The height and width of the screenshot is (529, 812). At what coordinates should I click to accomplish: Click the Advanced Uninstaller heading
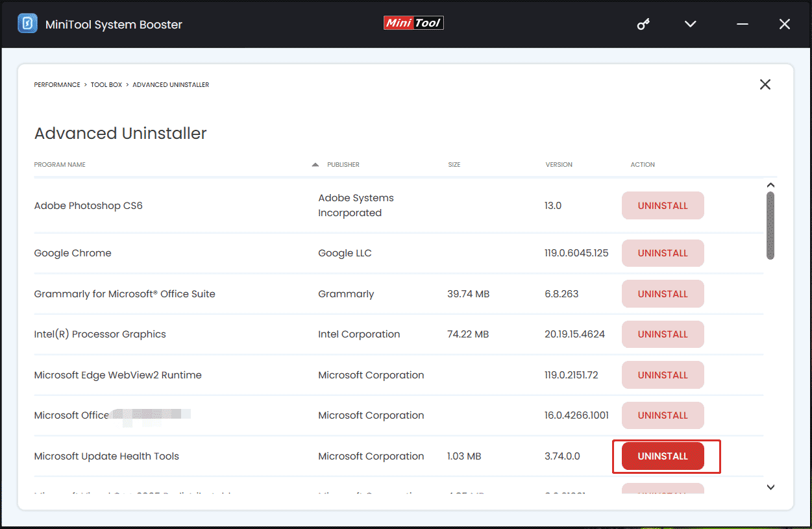tap(120, 134)
